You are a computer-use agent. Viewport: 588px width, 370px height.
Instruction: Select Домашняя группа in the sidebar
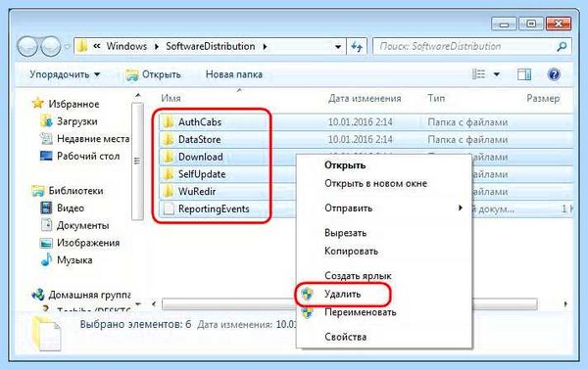click(x=89, y=295)
